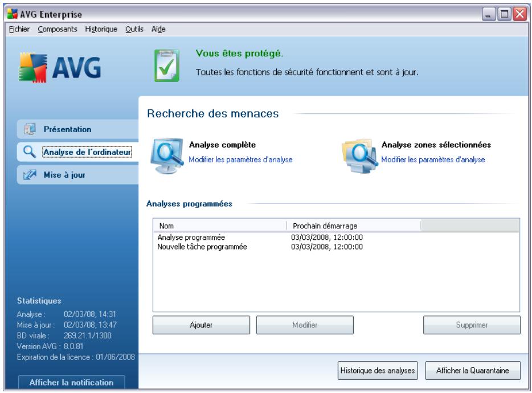Close the AVG Enterprise window
Viewport: 532px width, 393px height.
coord(519,14)
